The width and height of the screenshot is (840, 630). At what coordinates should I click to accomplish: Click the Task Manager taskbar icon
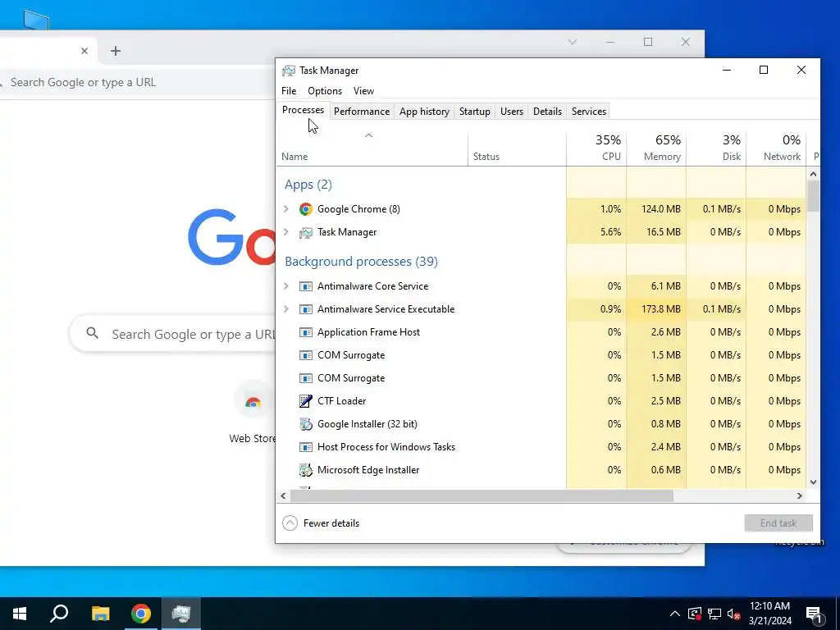(181, 614)
